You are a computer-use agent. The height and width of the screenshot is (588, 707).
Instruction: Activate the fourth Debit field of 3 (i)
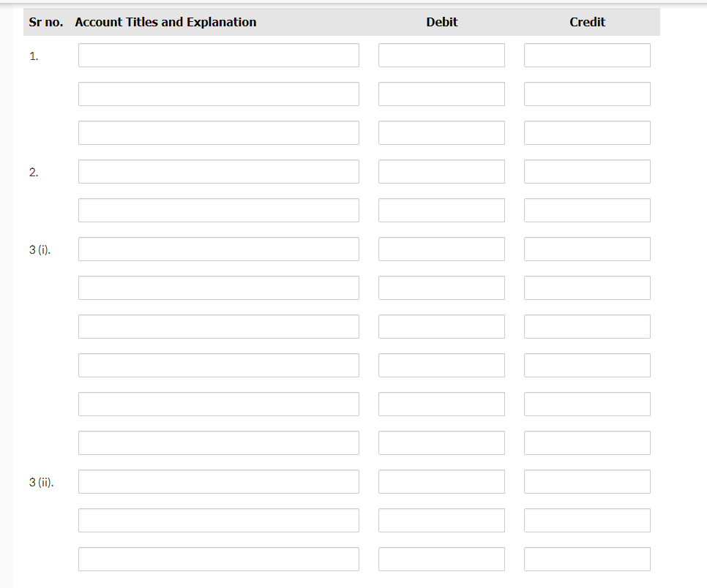pyautogui.click(x=441, y=366)
